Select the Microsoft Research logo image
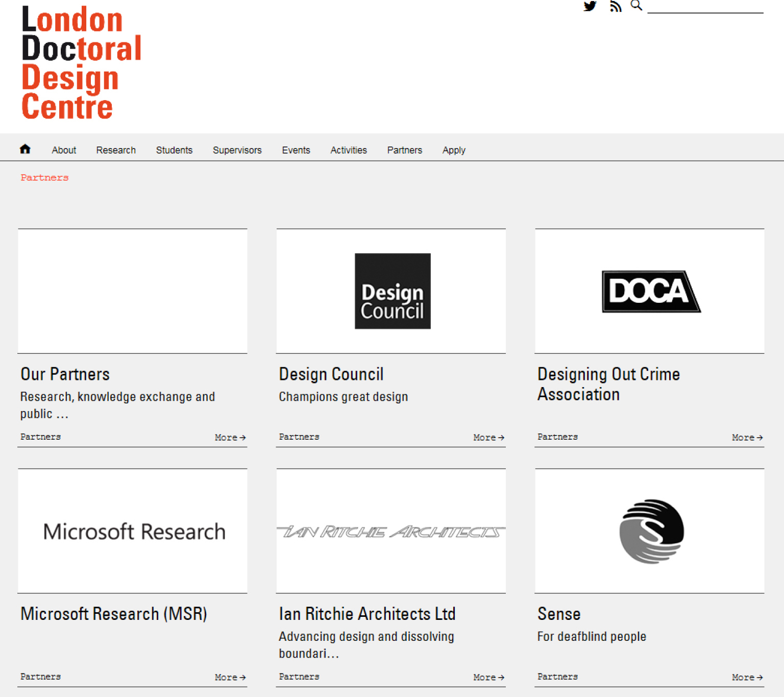 tap(134, 532)
